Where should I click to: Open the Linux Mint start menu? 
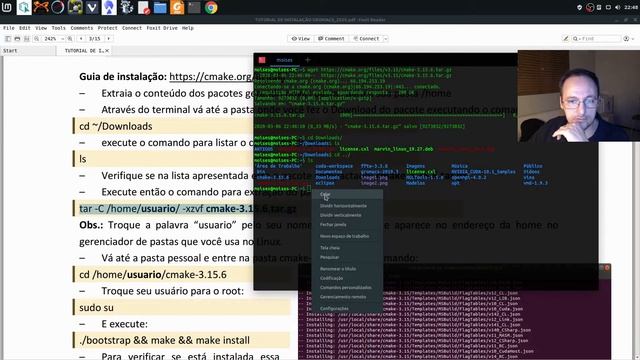click(7, 7)
